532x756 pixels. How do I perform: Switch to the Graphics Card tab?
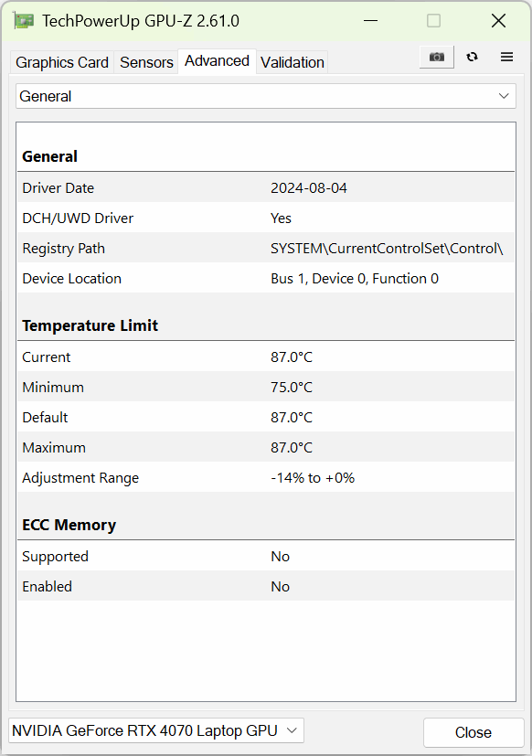click(x=62, y=62)
